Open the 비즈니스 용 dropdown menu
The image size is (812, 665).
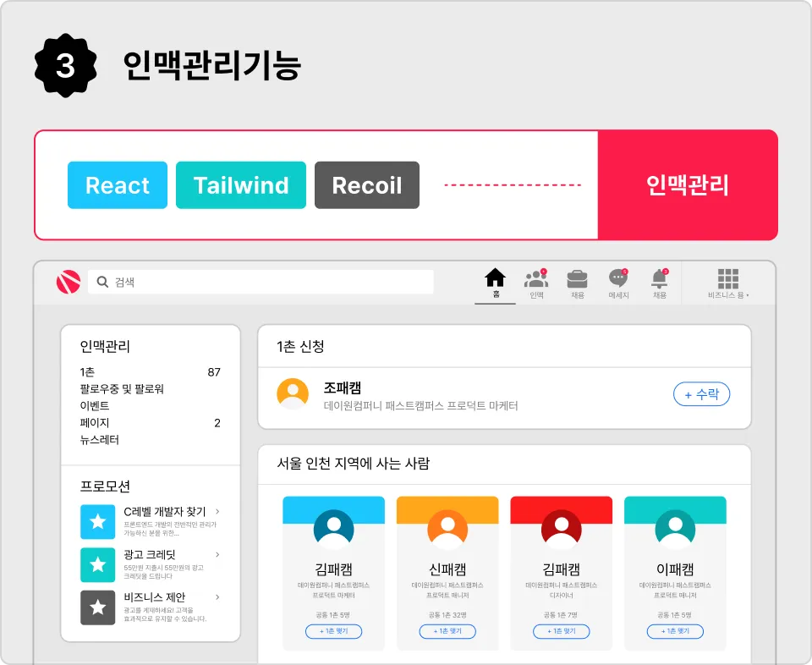pos(728,283)
